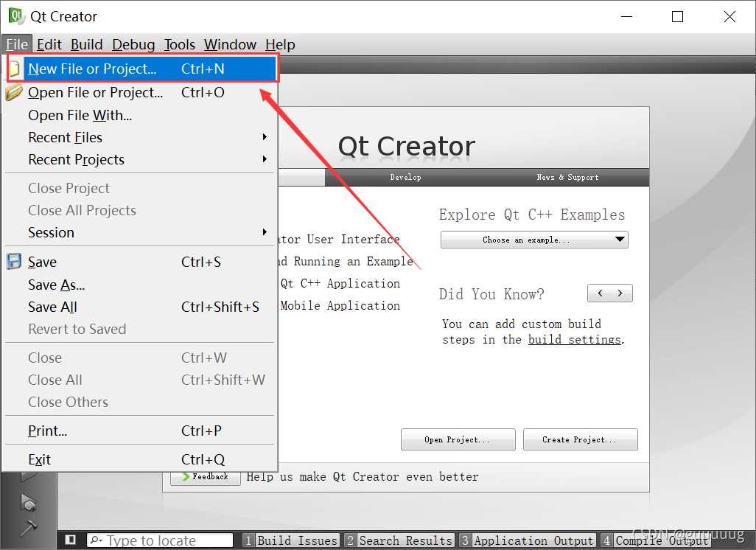Select Open File With entry
This screenshot has height=550, width=756.
[x=140, y=115]
